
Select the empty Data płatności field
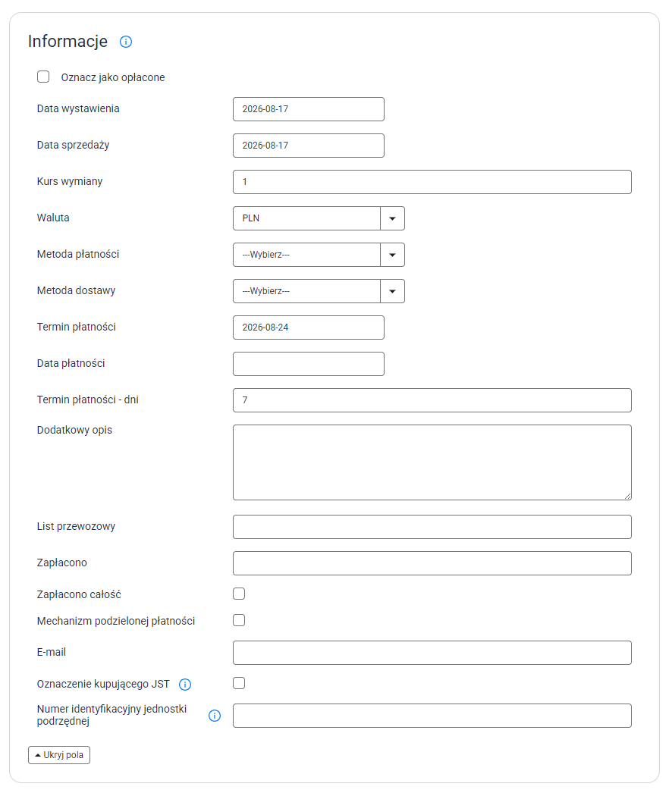tap(309, 364)
